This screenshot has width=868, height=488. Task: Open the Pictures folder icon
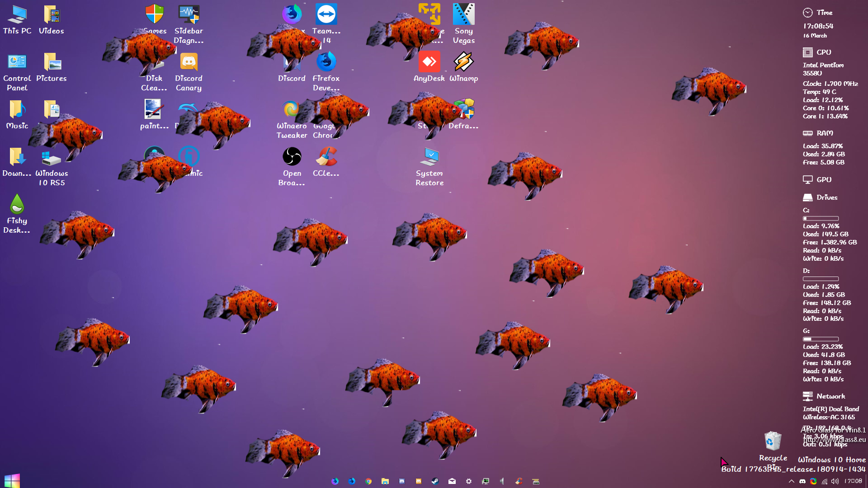52,67
